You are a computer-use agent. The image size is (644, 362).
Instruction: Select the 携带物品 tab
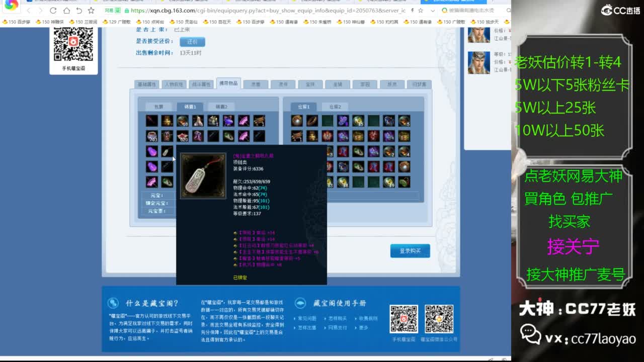point(228,83)
